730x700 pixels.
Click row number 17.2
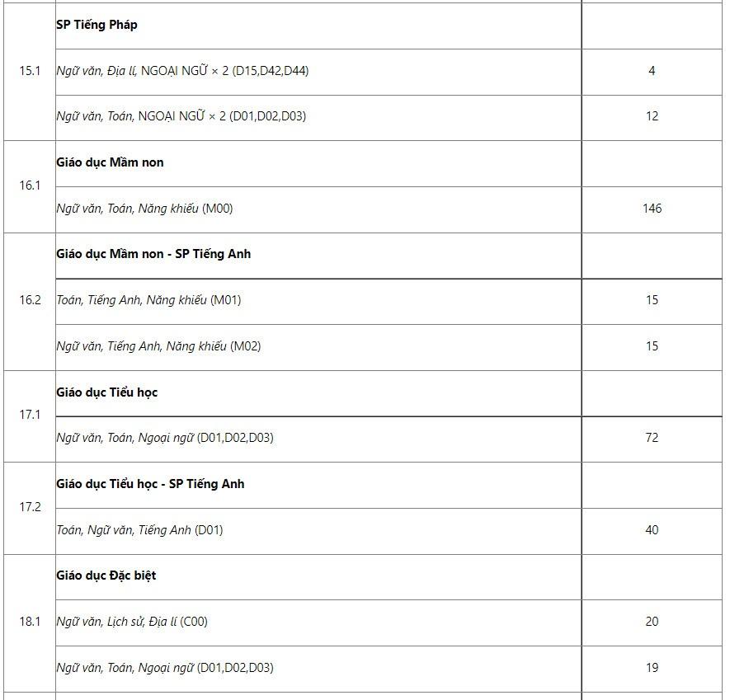tap(30, 507)
